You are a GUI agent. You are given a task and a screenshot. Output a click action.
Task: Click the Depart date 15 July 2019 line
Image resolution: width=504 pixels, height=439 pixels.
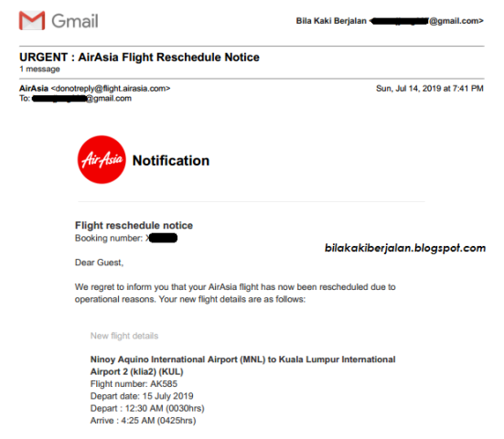point(142,396)
